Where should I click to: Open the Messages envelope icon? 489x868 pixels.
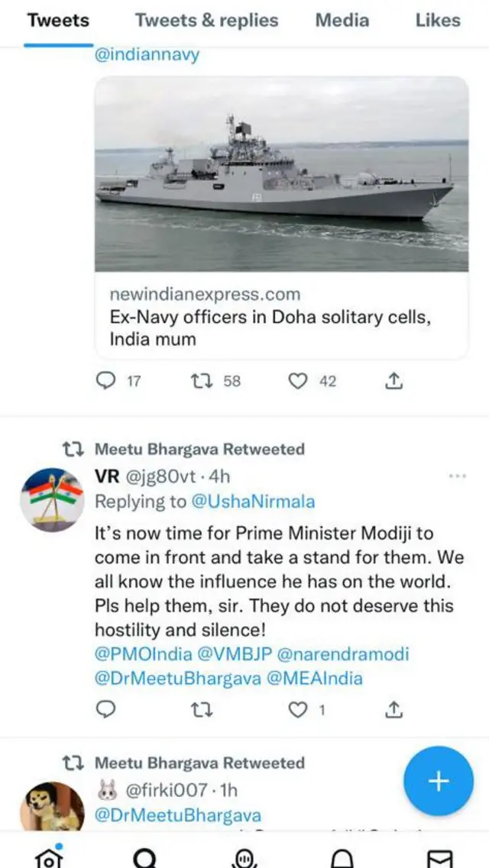click(x=439, y=857)
